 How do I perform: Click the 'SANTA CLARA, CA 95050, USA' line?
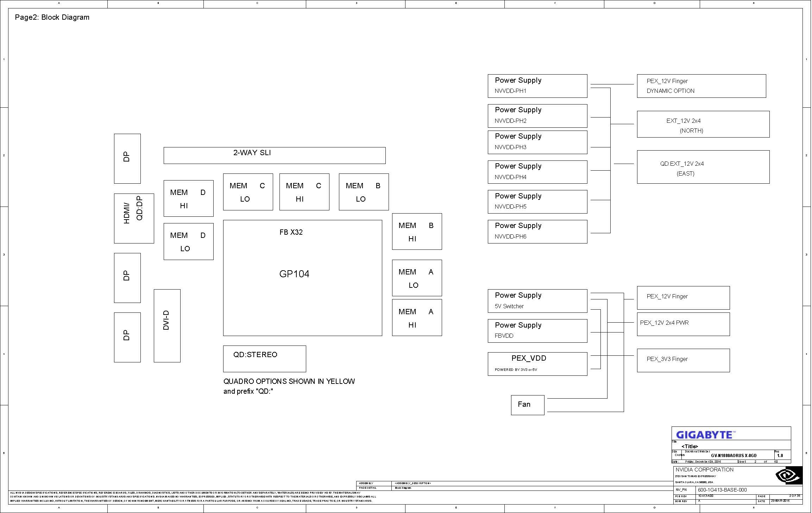click(694, 482)
